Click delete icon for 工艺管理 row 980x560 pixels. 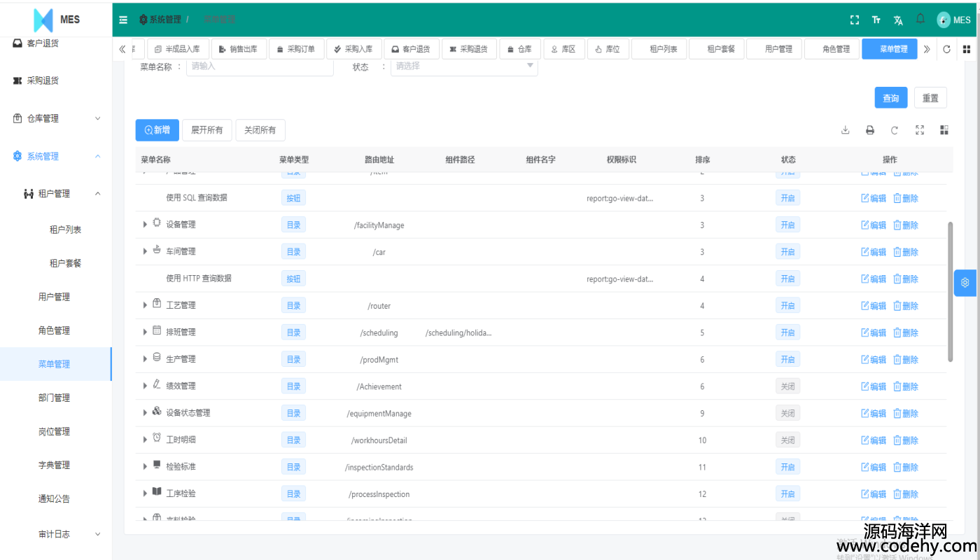[906, 306]
